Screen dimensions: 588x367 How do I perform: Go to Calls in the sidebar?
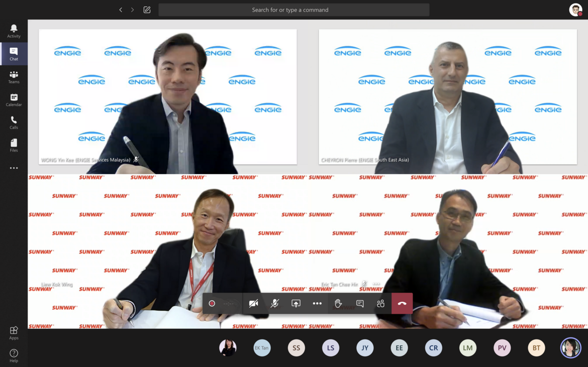14,123
